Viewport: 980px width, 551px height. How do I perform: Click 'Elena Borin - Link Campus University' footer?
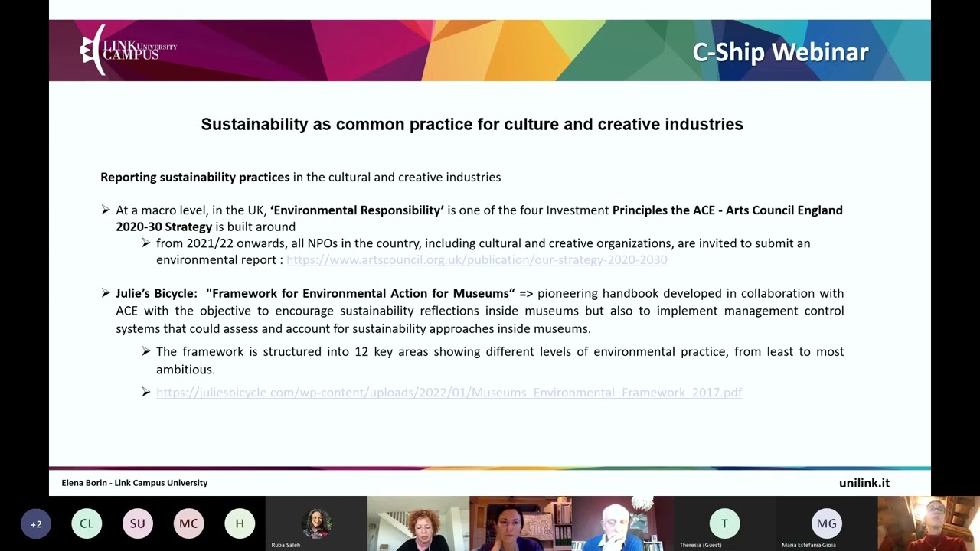[135, 483]
